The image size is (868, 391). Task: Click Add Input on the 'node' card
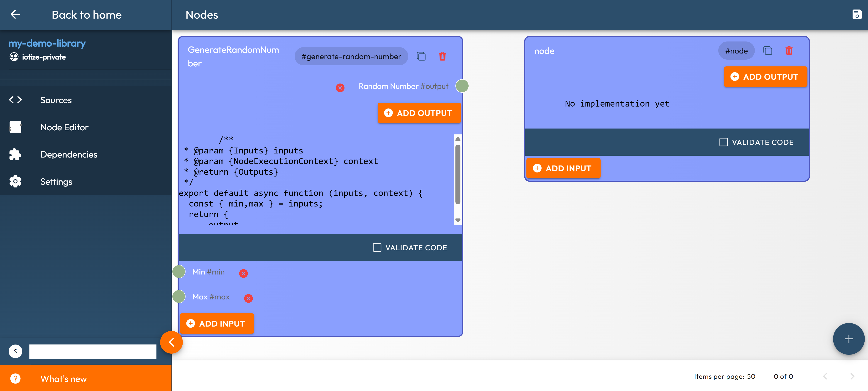(x=563, y=168)
